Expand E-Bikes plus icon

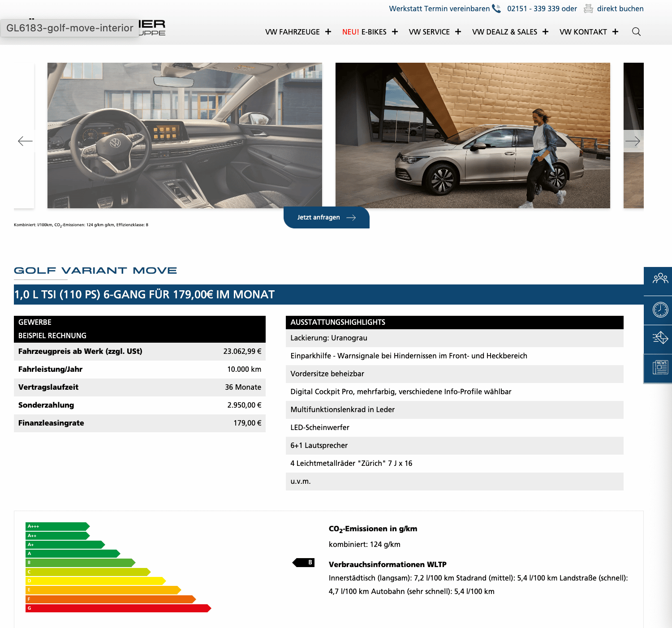pos(395,32)
